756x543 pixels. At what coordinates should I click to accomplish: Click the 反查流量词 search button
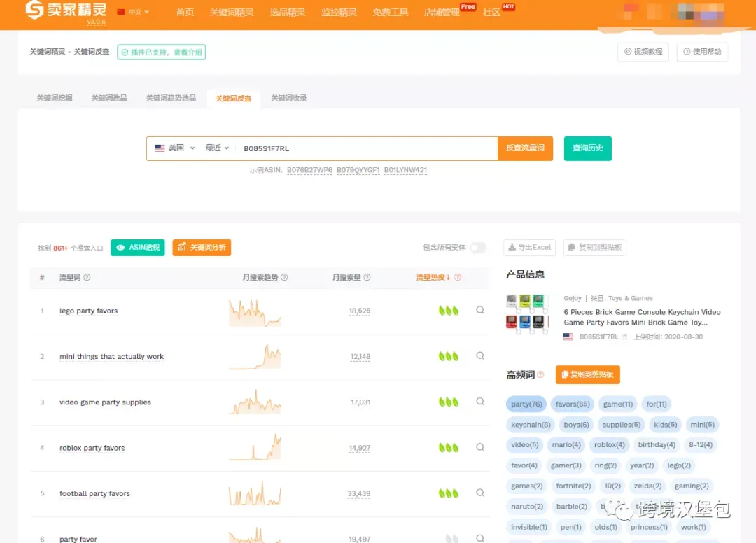525,148
